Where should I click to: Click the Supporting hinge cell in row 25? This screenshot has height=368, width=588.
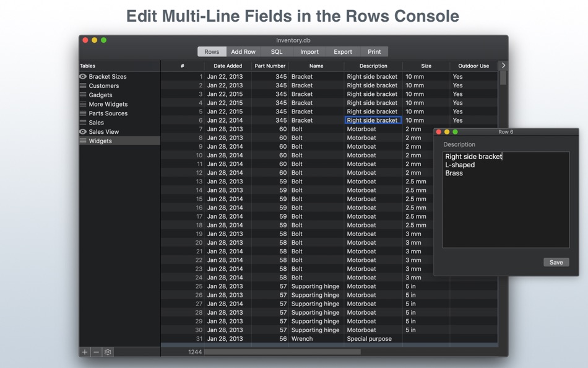pos(316,286)
